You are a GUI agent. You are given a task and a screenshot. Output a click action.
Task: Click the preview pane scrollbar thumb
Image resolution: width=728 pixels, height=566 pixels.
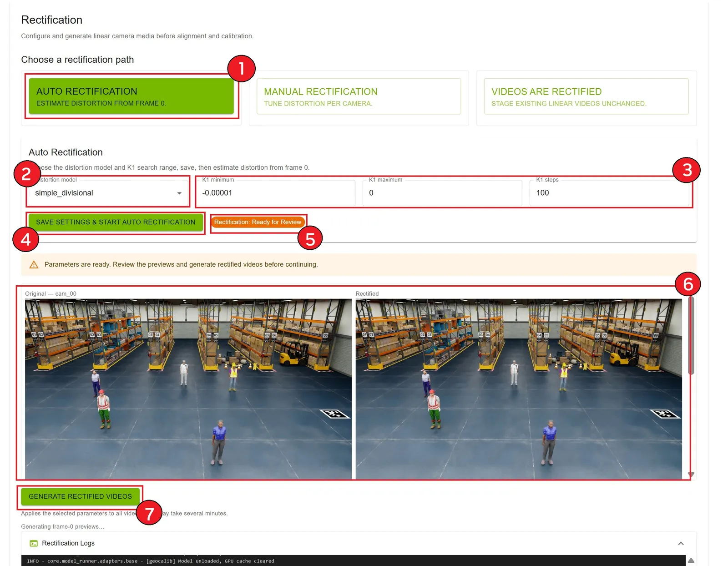pyautogui.click(x=691, y=336)
